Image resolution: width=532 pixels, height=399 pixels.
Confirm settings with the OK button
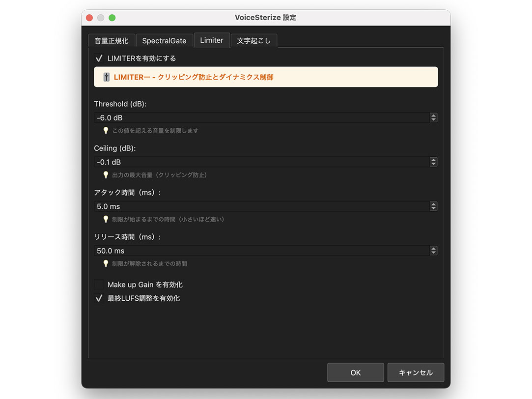click(x=355, y=372)
